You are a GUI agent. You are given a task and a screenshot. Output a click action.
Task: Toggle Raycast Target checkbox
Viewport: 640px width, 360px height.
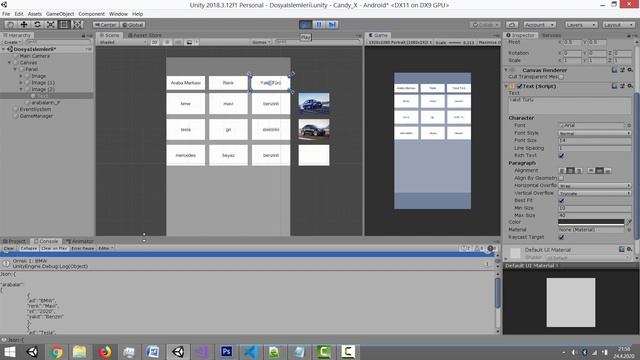561,237
